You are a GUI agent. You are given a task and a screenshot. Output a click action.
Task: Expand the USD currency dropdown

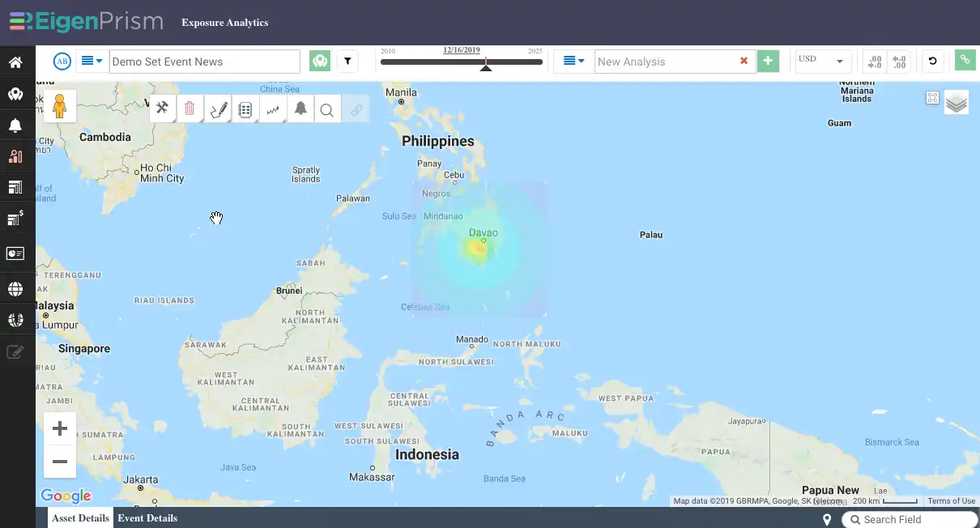[x=822, y=61]
